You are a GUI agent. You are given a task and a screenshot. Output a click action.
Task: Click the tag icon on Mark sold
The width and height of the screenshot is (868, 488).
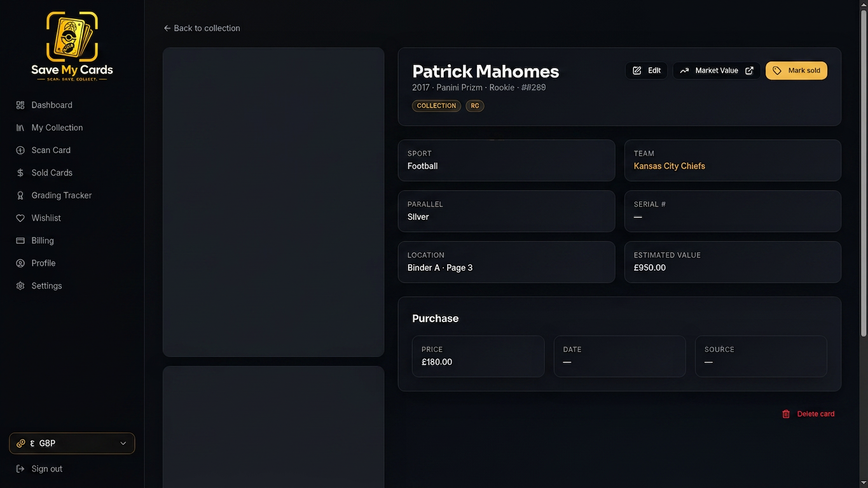click(777, 71)
